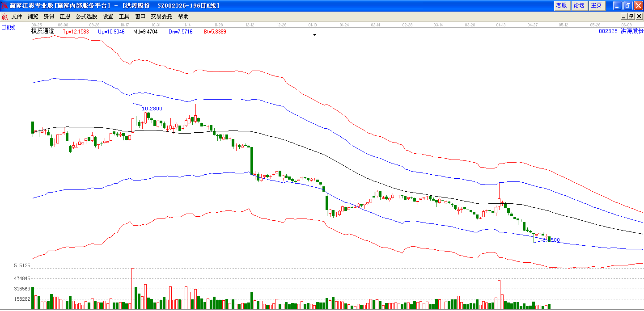Click the Md=9.4704 indicator value

pos(145,32)
